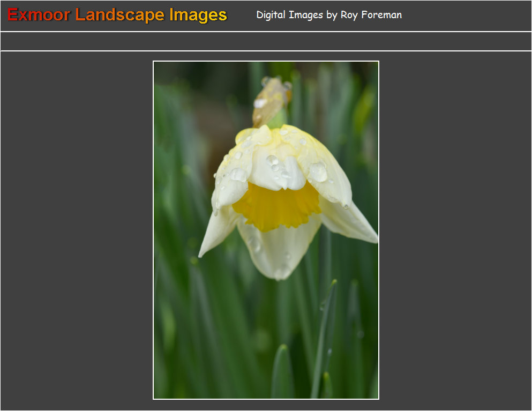This screenshot has width=532, height=411.
Task: Click the Exmoor Landscape Images title
Action: [117, 15]
